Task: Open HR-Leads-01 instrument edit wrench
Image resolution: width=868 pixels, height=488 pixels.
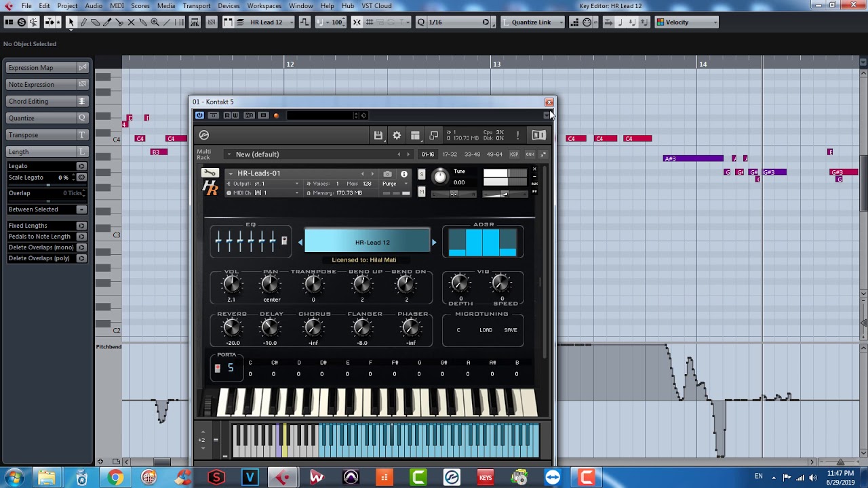Action: tap(211, 174)
